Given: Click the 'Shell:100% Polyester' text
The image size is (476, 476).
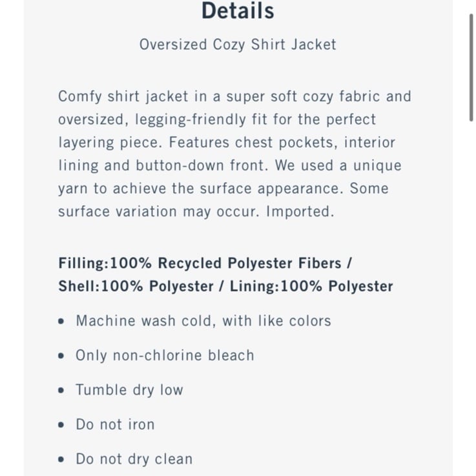Looking at the screenshot, I should 136,286.
